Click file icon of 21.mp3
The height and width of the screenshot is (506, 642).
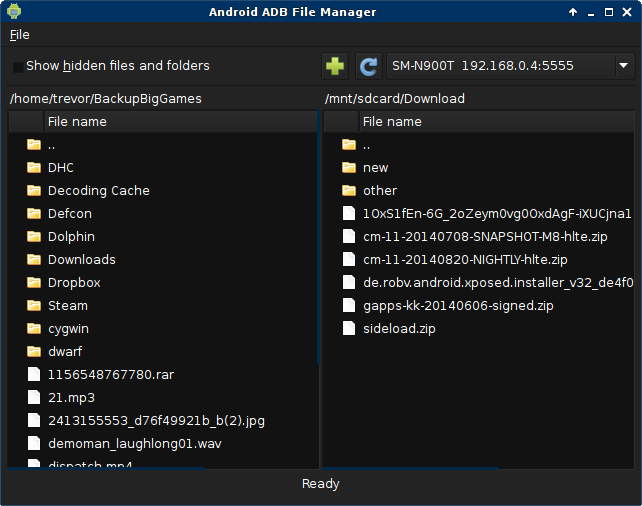coord(34,397)
